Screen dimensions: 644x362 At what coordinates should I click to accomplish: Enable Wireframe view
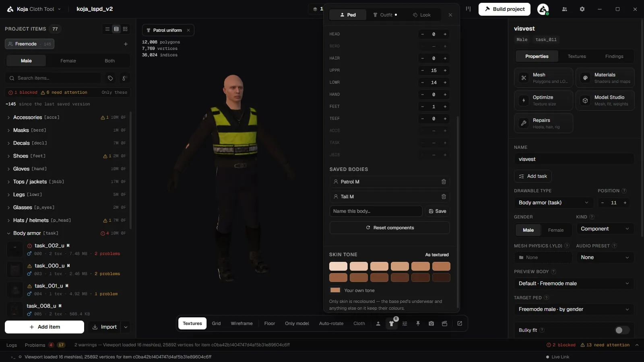pyautogui.click(x=242, y=323)
